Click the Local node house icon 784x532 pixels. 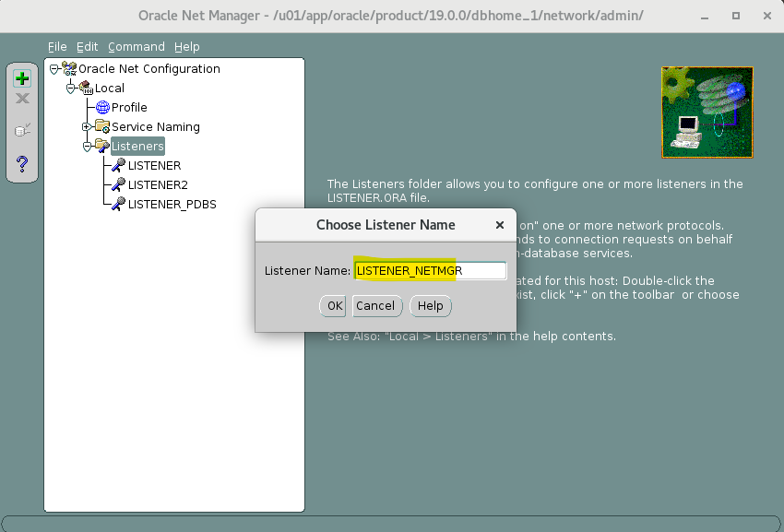point(86,88)
